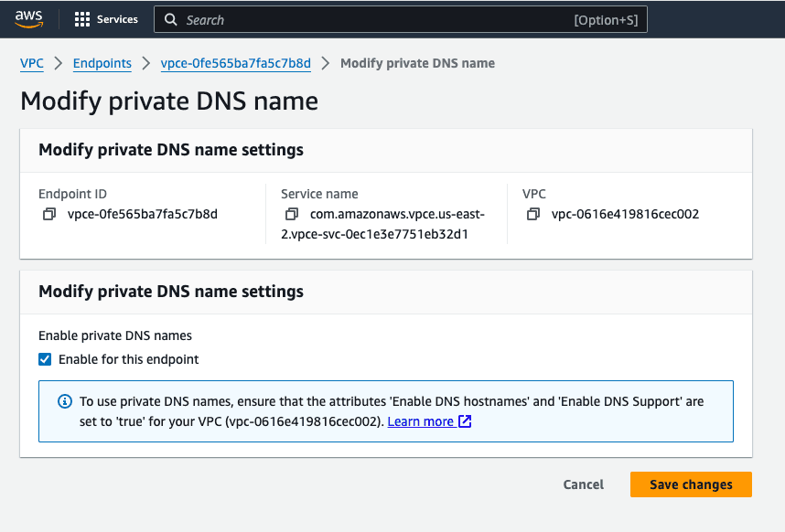This screenshot has width=785, height=532.
Task: Click the Modify private DNS name breadcrumb text
Action: click(x=417, y=64)
